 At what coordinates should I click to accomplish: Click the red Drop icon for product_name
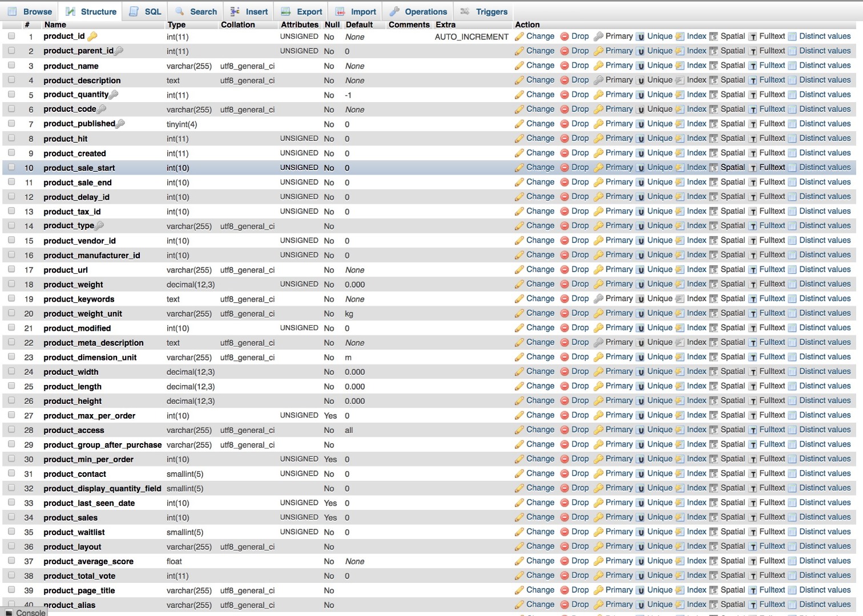(x=564, y=66)
